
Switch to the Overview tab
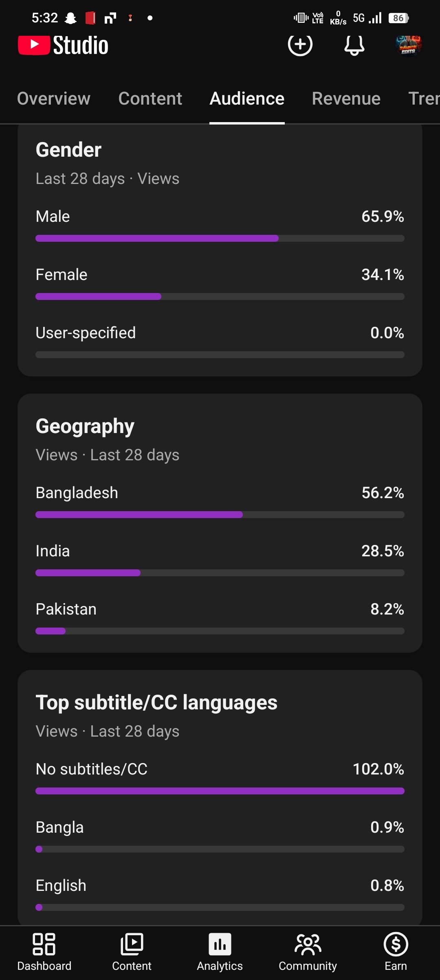pos(54,98)
